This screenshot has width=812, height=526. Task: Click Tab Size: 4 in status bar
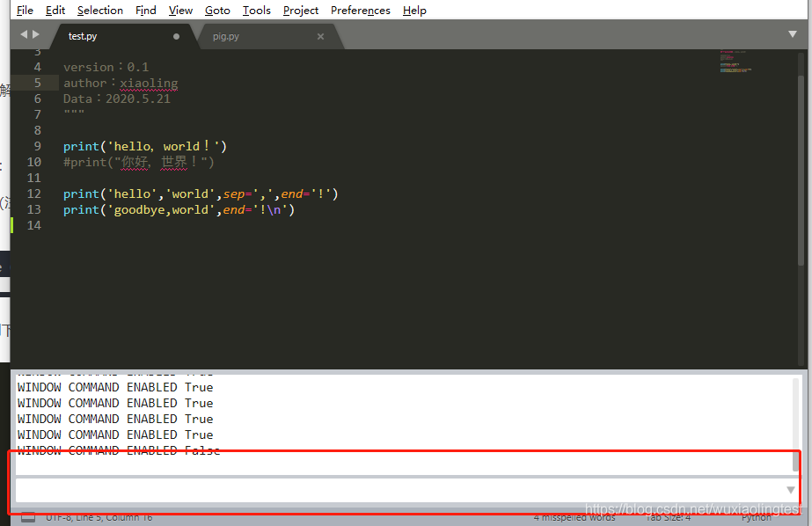click(668, 517)
